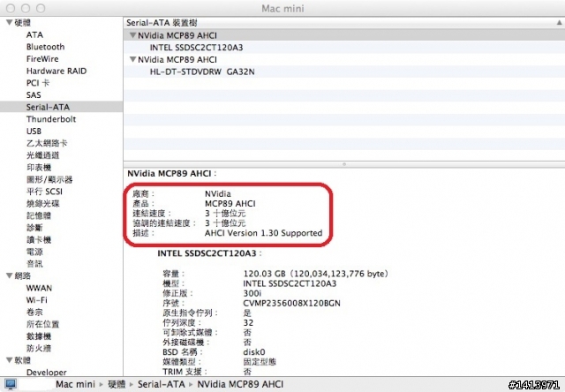Open 圖形/顯示器 in the sidebar
565x392 pixels.
(49, 179)
